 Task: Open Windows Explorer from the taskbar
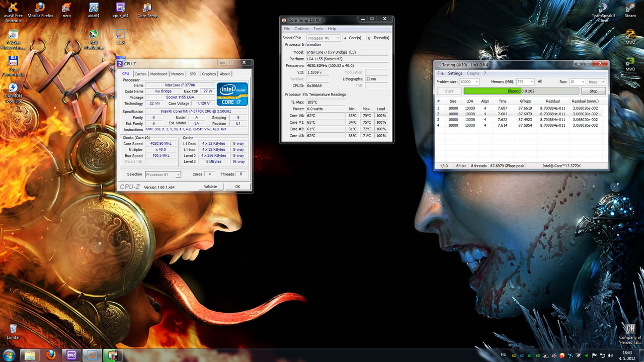tap(30, 355)
